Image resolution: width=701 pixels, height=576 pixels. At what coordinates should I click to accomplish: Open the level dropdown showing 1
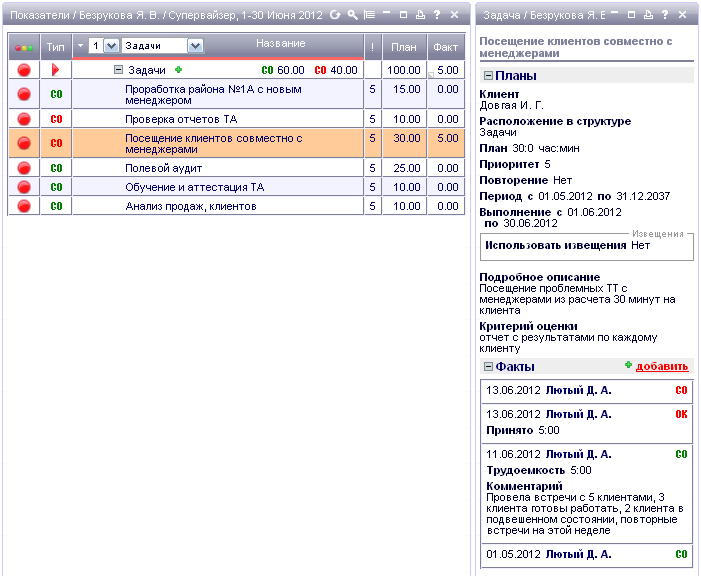[x=111, y=46]
